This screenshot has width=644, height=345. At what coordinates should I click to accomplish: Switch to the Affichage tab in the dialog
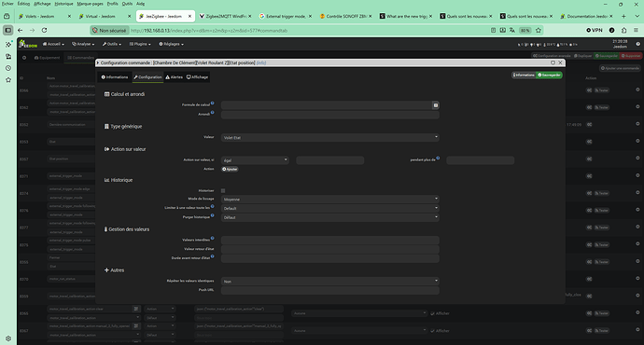[x=197, y=77]
